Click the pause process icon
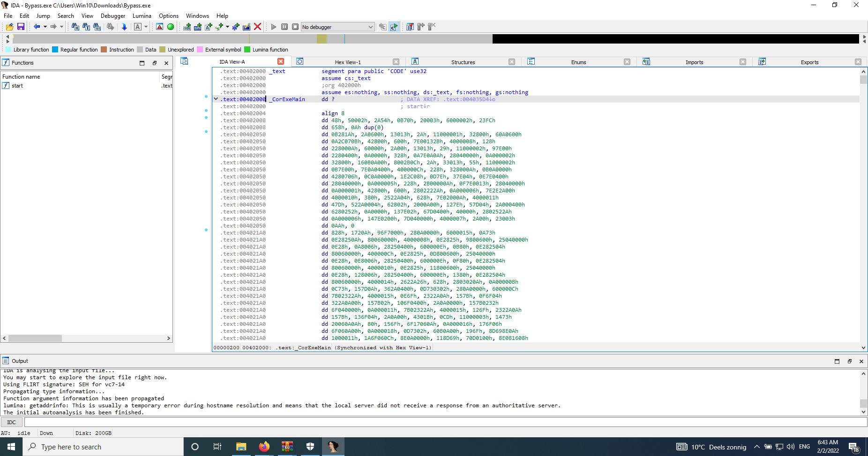The height and width of the screenshot is (456, 868). 284,27
